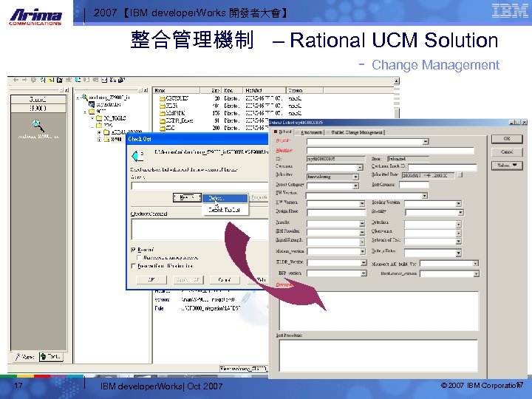This screenshot has width=532, height=399.
Task: Open the Defect Category dropdown
Action: pos(355,185)
